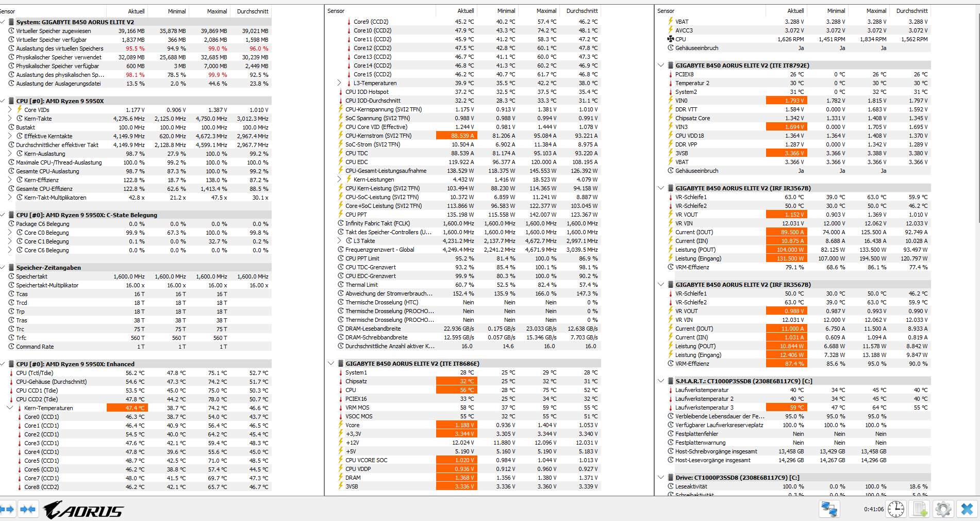Viewport: 980px width, 521px height.
Task: Click the thermometer icon beside VRM MOS
Action: coord(341,408)
